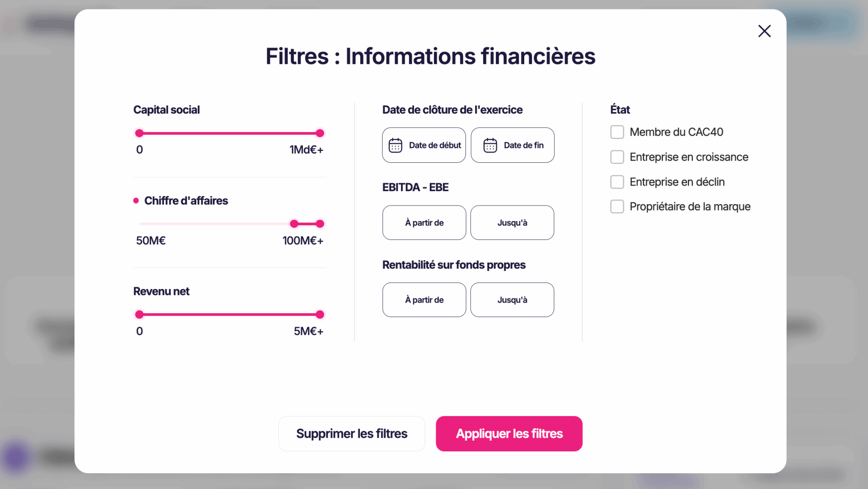Close the Filtres modal dialog
This screenshot has height=489, width=868.
[764, 31]
